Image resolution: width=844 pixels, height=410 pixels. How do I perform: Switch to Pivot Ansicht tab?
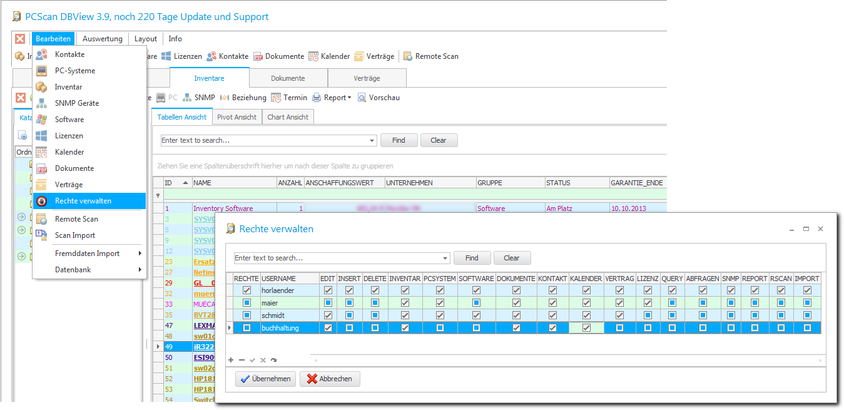(x=237, y=117)
